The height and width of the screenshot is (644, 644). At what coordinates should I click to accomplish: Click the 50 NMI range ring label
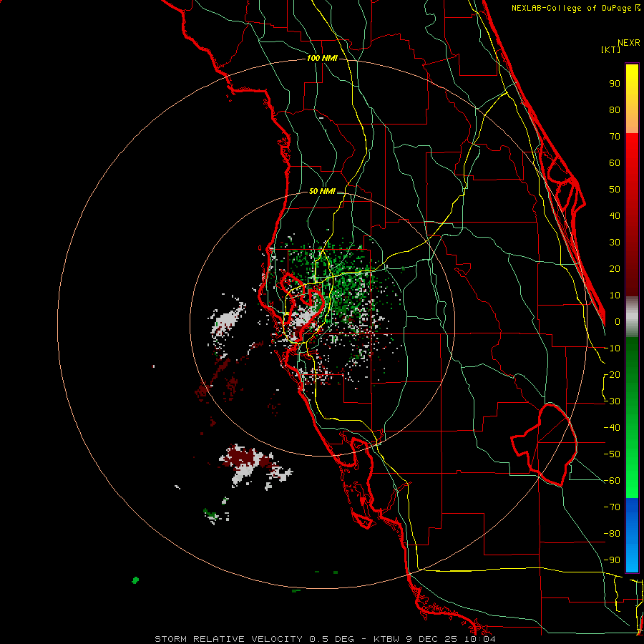tap(322, 191)
